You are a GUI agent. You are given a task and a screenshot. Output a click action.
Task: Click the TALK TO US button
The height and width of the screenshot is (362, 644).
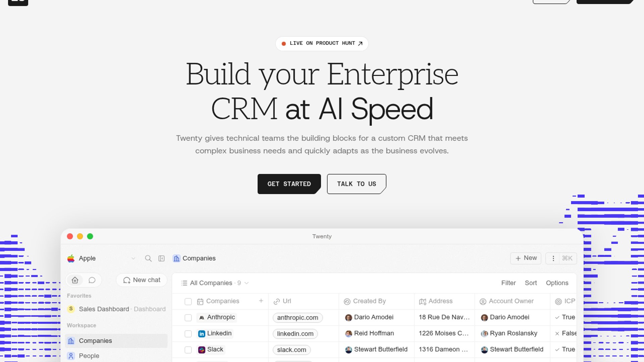click(356, 184)
